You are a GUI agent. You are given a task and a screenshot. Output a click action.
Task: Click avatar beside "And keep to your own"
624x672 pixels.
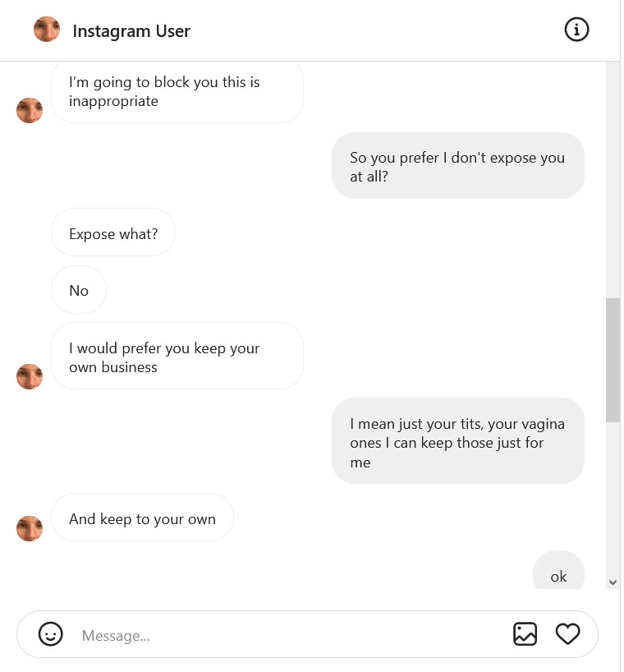click(x=30, y=528)
